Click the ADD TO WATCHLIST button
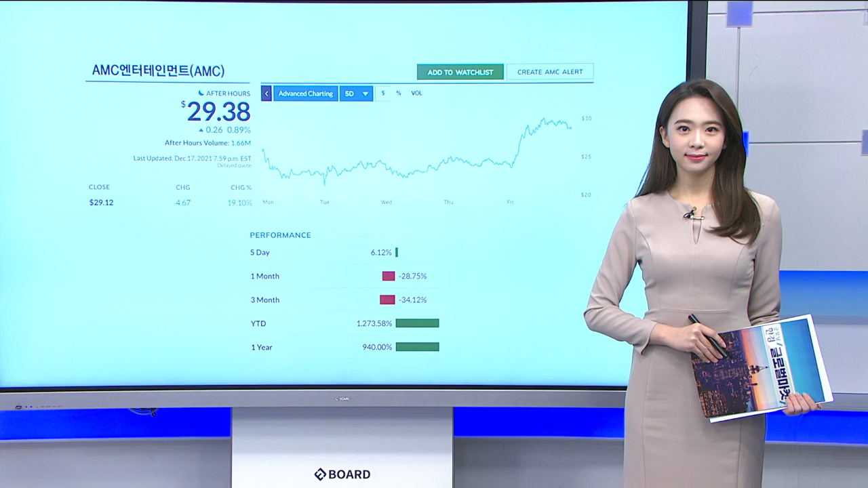Image resolution: width=868 pixels, height=488 pixels. (460, 72)
